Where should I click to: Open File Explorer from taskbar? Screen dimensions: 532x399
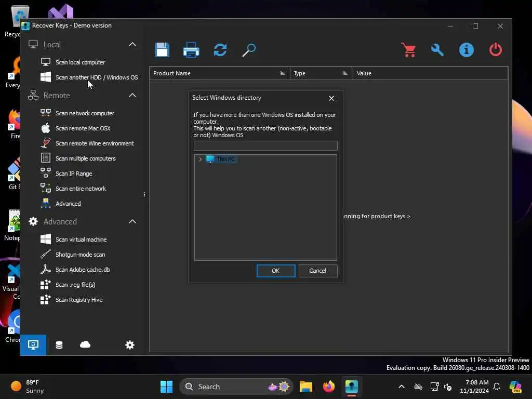[305, 387]
